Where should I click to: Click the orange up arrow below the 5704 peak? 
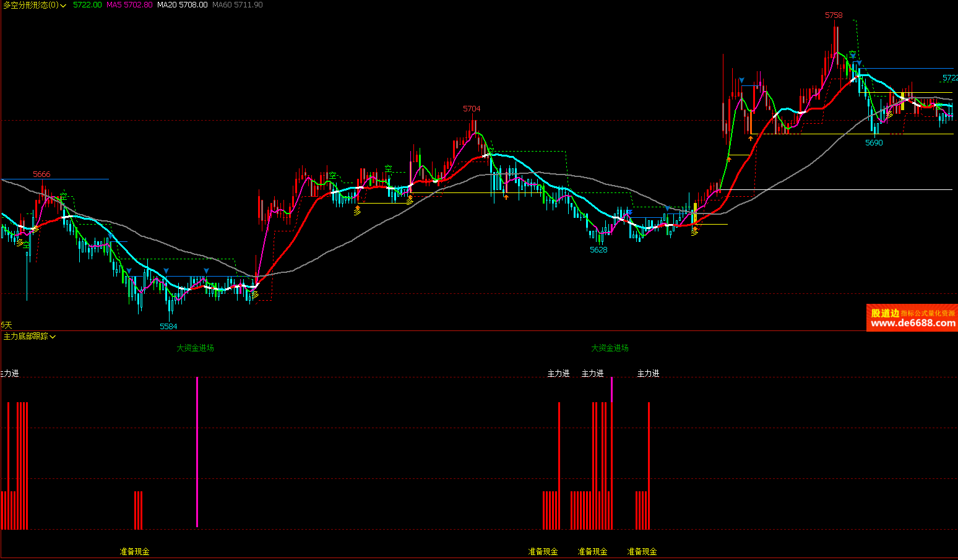point(506,197)
